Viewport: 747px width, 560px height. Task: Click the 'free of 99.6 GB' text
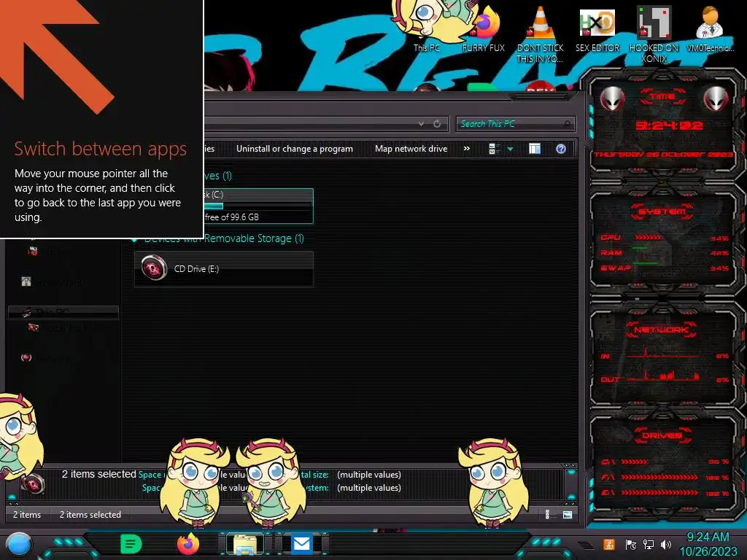pyautogui.click(x=231, y=217)
